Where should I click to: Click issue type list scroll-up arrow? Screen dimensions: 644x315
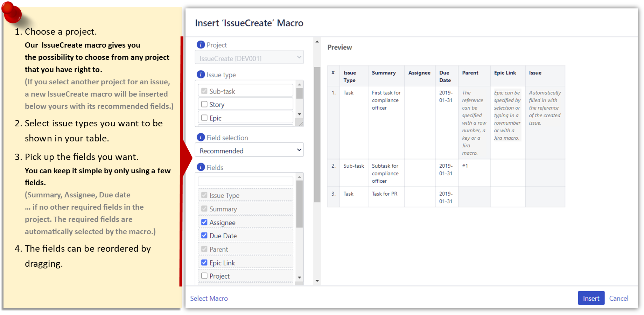(x=299, y=84)
